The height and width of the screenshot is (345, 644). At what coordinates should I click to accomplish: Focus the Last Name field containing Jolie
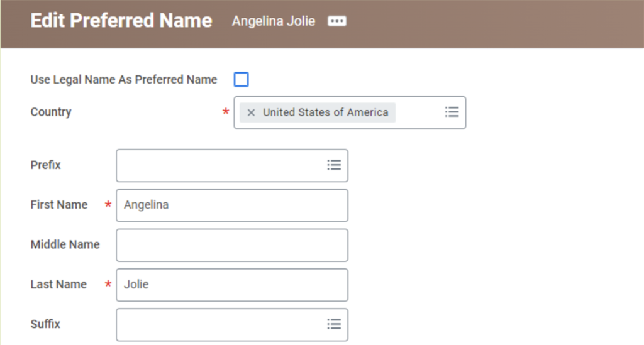[x=232, y=285]
